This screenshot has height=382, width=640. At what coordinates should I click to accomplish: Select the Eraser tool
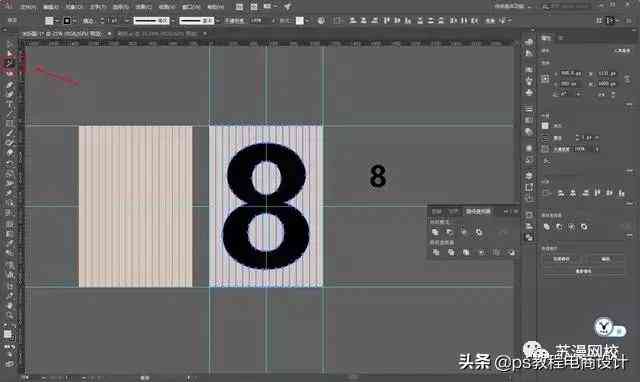tap(10, 153)
